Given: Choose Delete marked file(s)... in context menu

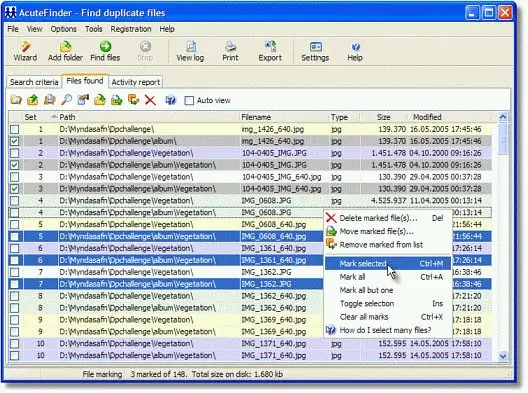Looking at the screenshot, I should [388, 218].
